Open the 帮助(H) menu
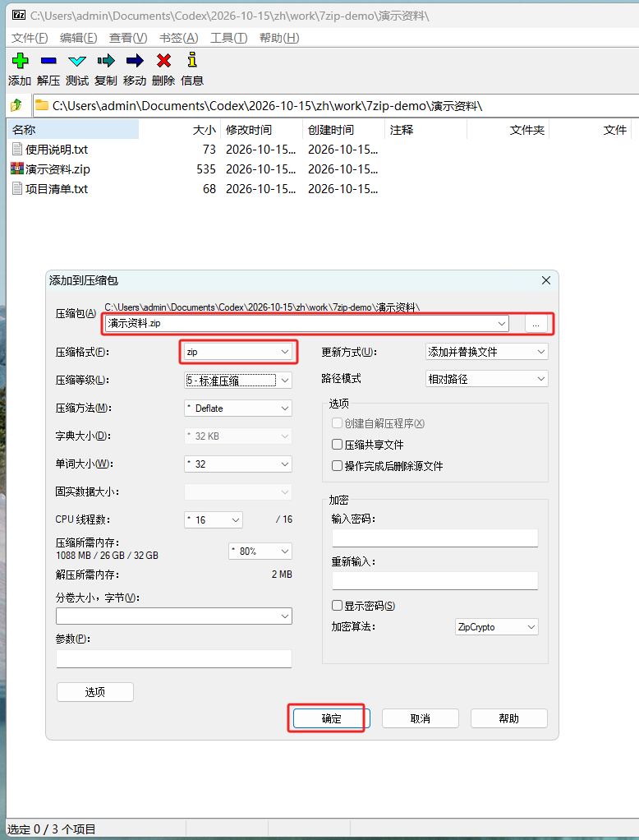 [278, 38]
